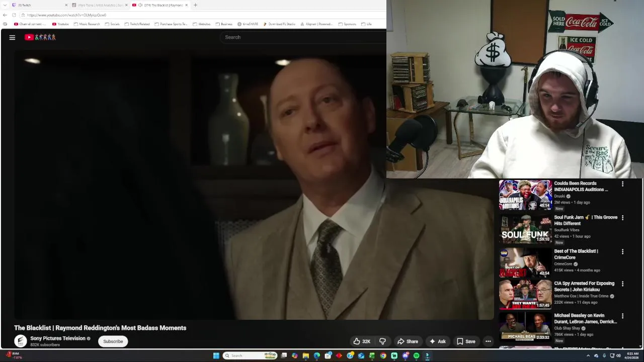
Task: Focus the YouTube Search field
Action: point(303,37)
